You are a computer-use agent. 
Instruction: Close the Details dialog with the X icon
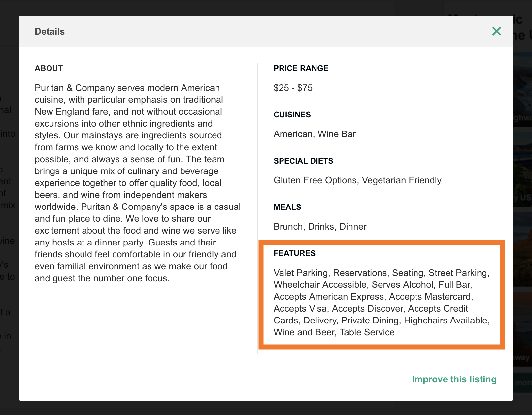pos(496,31)
